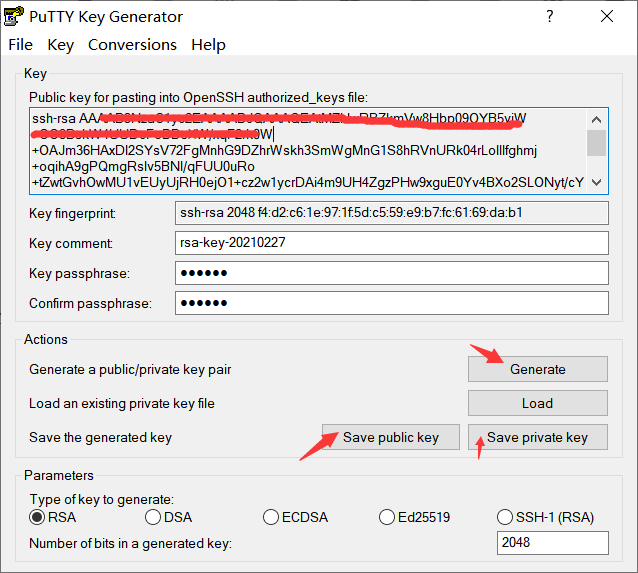The image size is (638, 573).
Task: Click the 'Load an existing private key file' label
Action: (x=122, y=403)
